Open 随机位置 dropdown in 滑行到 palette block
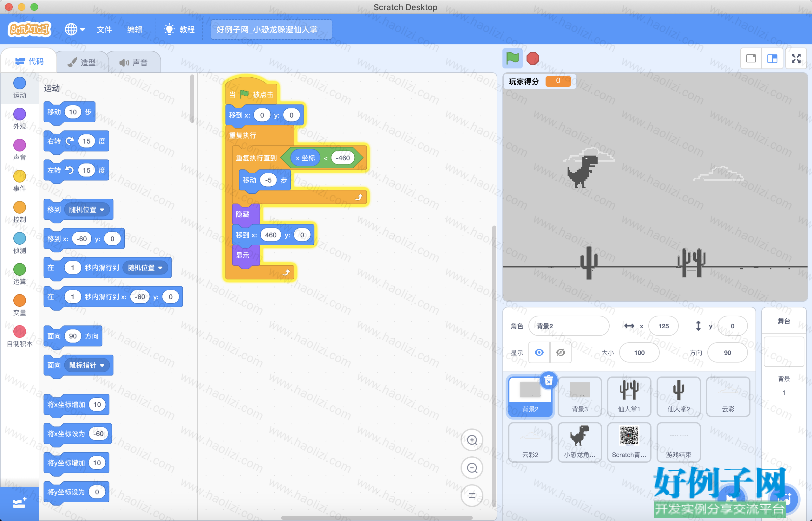This screenshot has height=521, width=812. click(145, 267)
